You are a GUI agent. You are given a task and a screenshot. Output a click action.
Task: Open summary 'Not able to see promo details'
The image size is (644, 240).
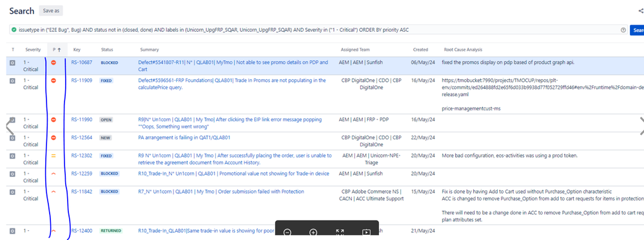(x=233, y=66)
